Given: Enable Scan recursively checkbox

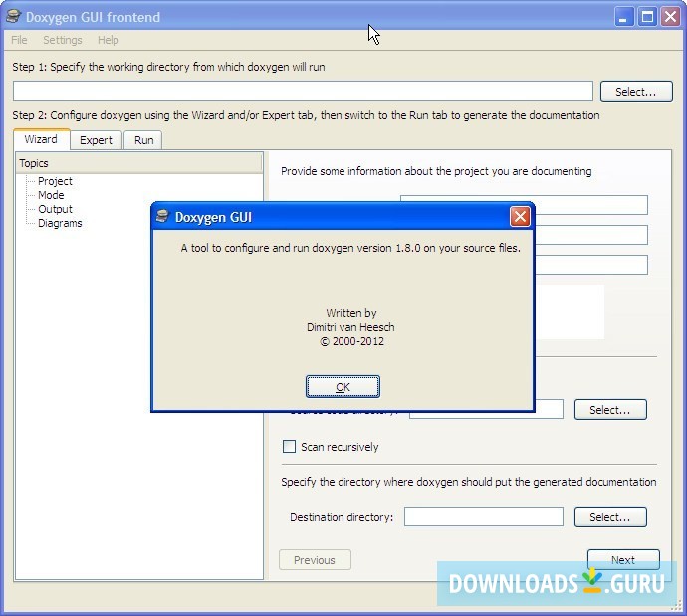Looking at the screenshot, I should [289, 447].
